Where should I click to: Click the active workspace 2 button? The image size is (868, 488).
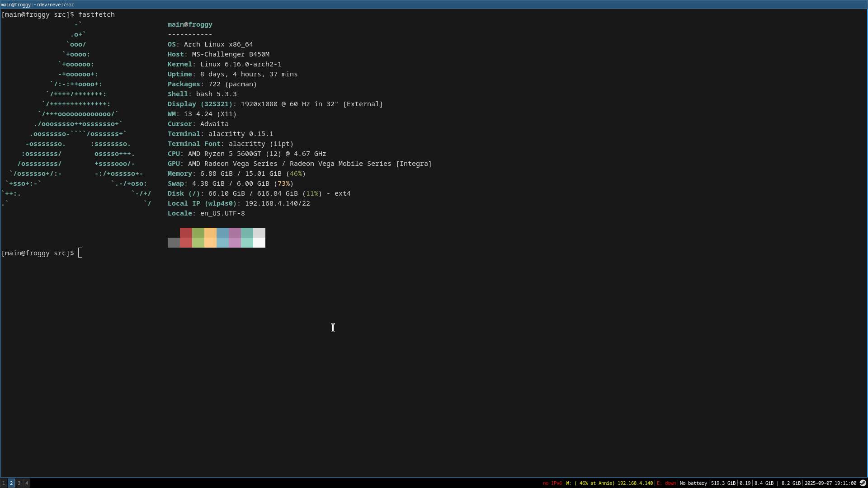[11, 483]
